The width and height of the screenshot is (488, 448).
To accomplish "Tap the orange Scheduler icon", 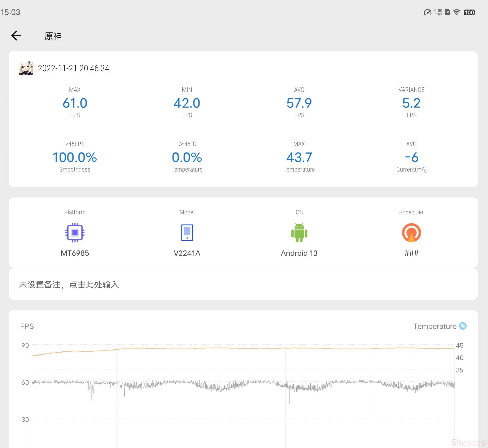I will click(x=411, y=233).
